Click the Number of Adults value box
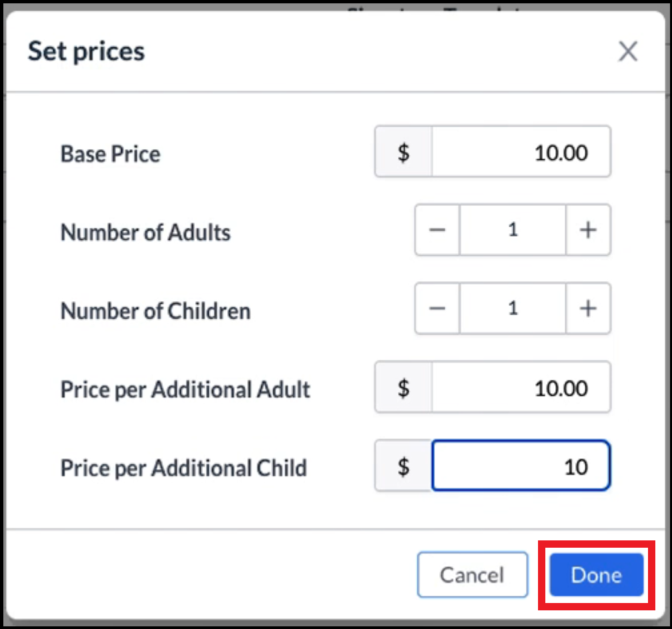The image size is (672, 629). 512,230
